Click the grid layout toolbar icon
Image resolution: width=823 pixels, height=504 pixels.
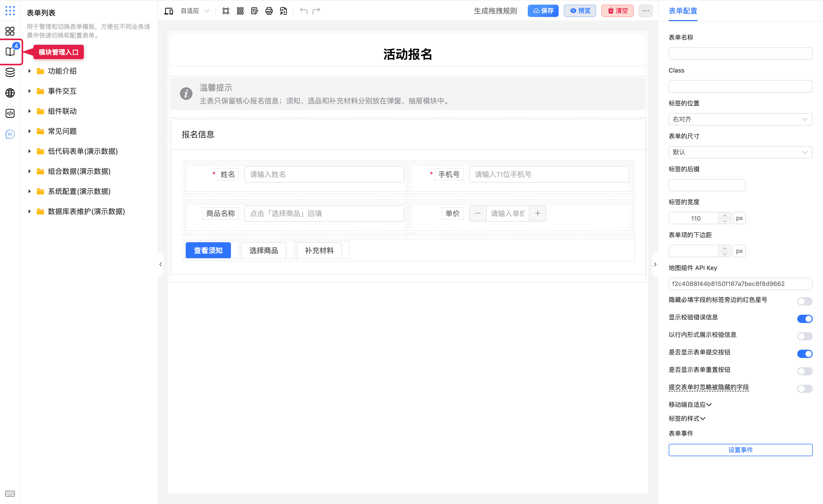point(240,11)
